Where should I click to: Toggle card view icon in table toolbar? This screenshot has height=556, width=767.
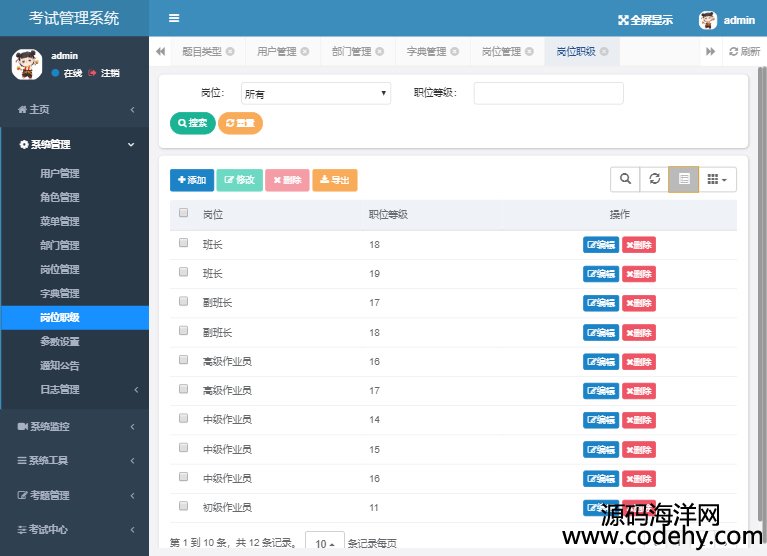pyautogui.click(x=684, y=179)
